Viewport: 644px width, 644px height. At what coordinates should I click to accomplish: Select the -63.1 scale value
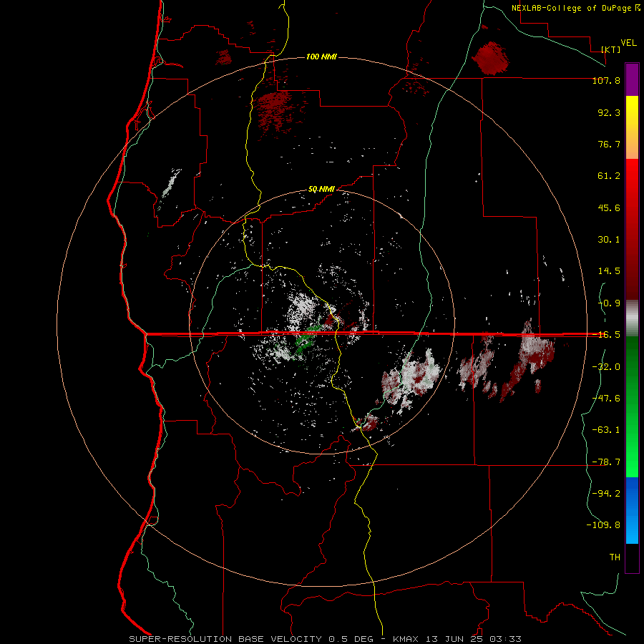606,430
